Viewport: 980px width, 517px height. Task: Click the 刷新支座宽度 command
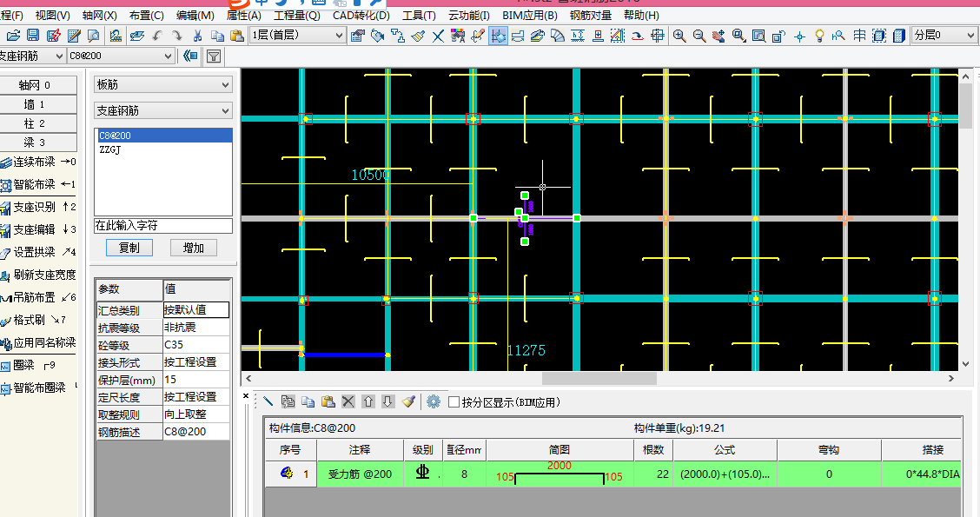click(38, 275)
